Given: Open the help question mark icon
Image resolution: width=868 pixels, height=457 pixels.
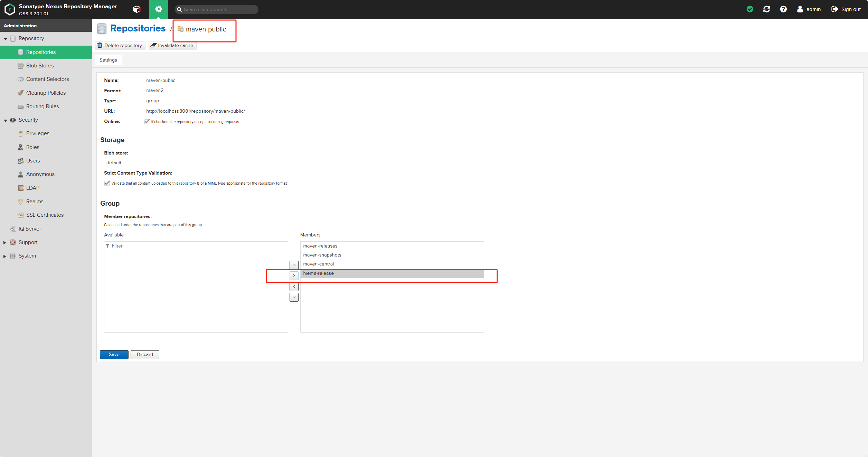Looking at the screenshot, I should coord(783,9).
